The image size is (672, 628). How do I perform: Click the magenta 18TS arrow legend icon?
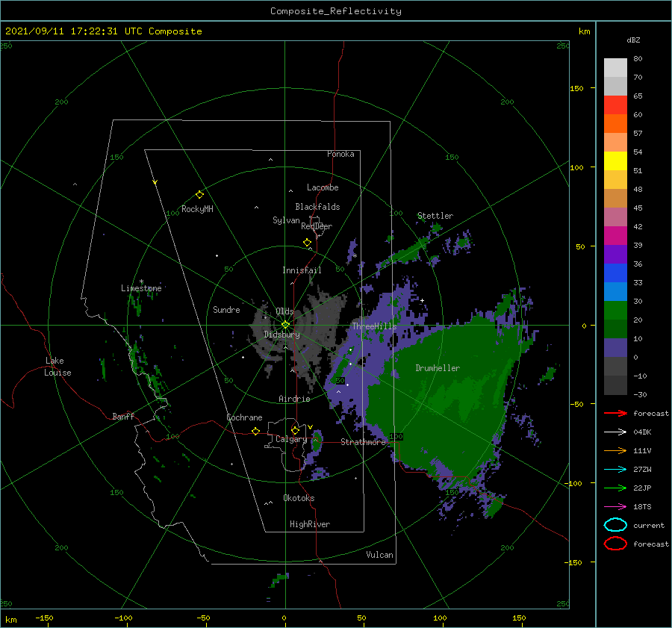(615, 507)
